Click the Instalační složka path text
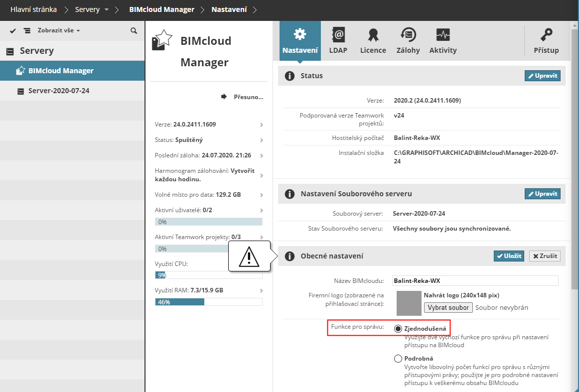The height and width of the screenshot is (392, 579). [476, 157]
